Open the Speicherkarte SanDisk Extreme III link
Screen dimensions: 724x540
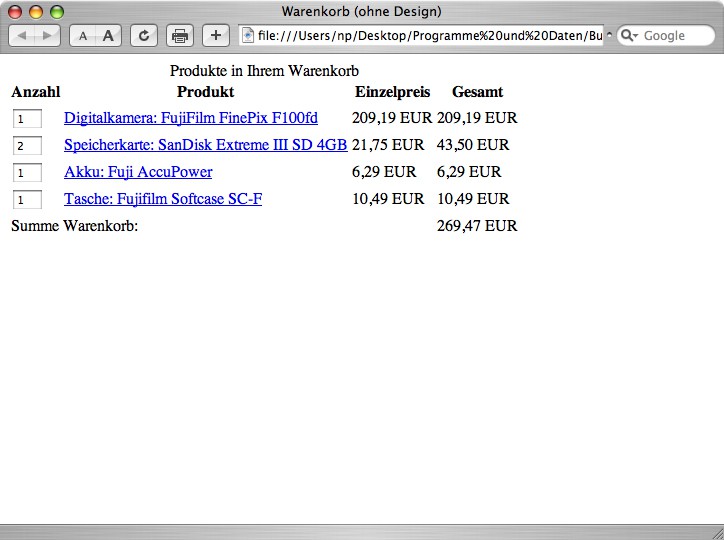pos(205,145)
